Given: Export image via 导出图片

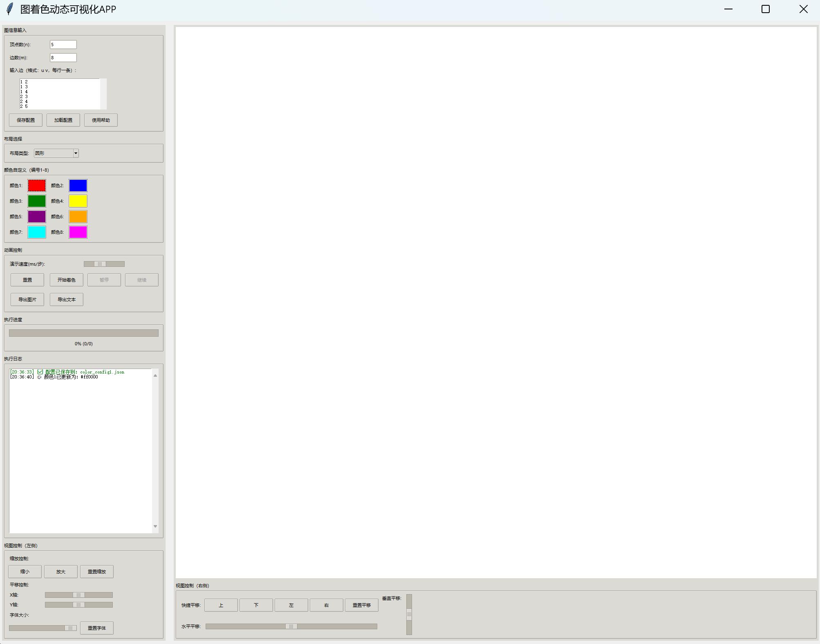Looking at the screenshot, I should pos(27,300).
